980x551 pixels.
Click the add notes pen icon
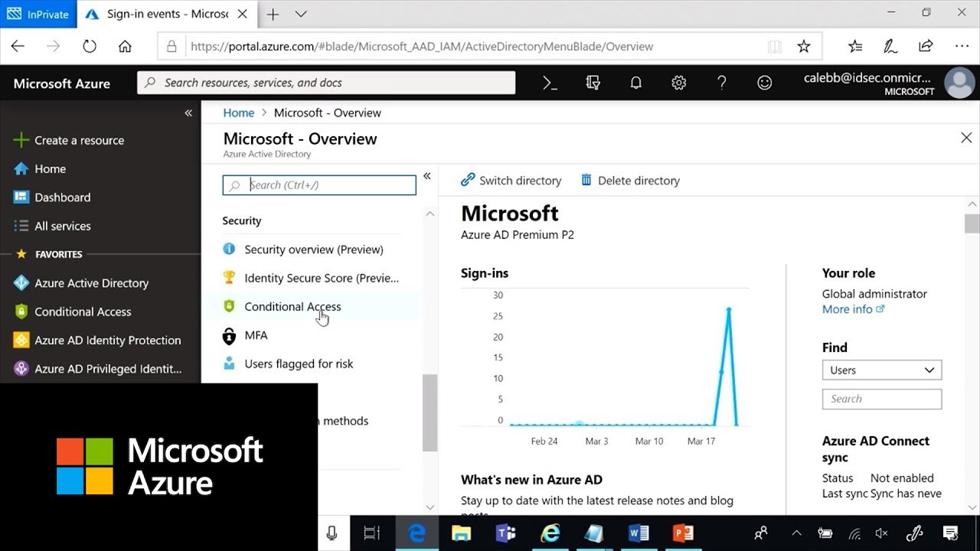point(890,47)
